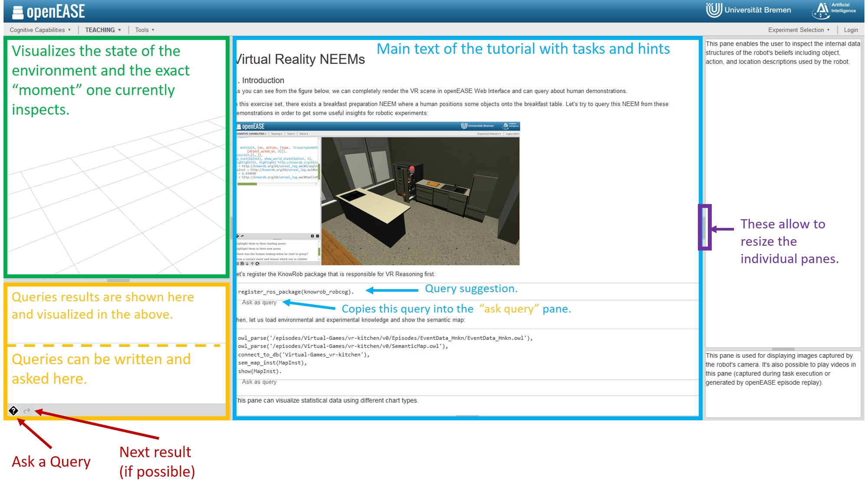This screenshot has width=868, height=491.
Task: Click 'Ask as query' under register_ros_package
Action: pos(259,303)
